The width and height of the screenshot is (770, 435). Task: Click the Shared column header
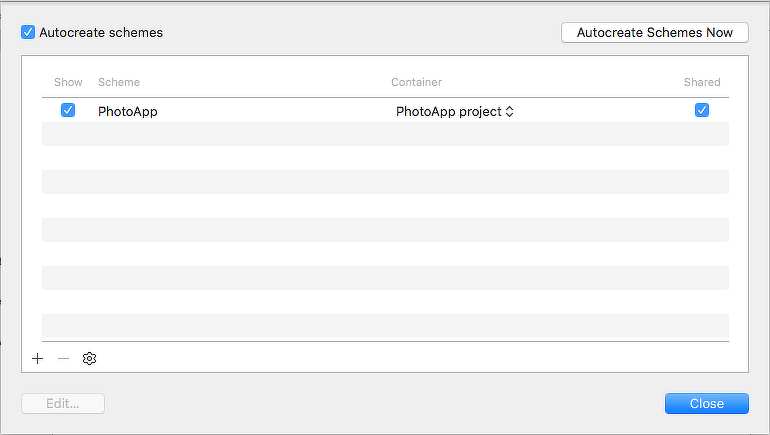coord(702,82)
